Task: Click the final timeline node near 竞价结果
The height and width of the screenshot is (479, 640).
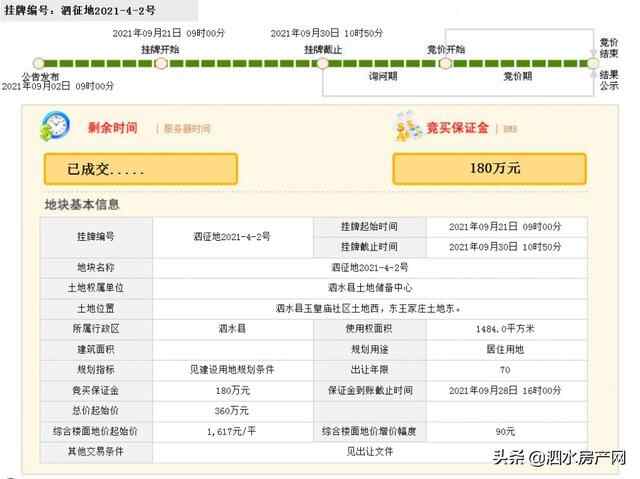Action: tap(593, 63)
